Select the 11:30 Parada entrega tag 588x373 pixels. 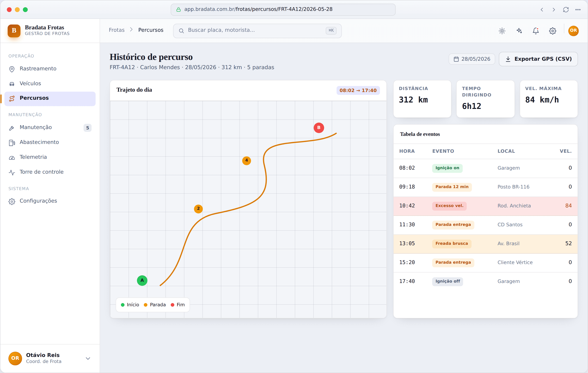coord(453,225)
